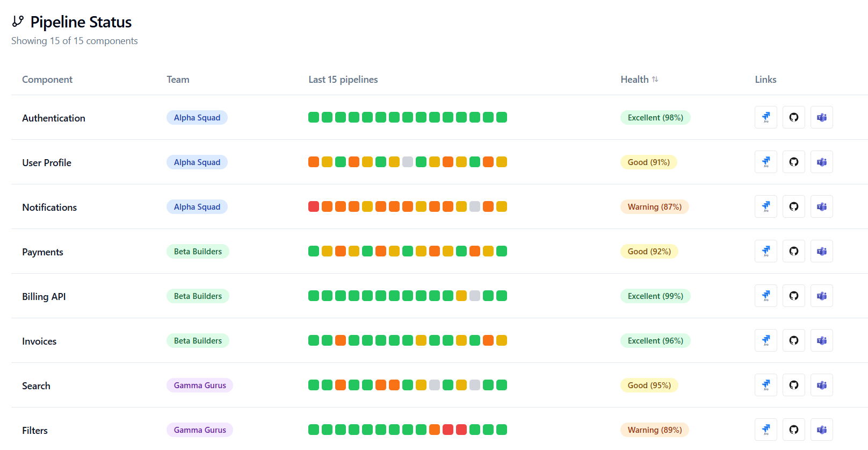Click the Excellent (96%) health badge
The height and width of the screenshot is (450, 868).
pyautogui.click(x=655, y=340)
